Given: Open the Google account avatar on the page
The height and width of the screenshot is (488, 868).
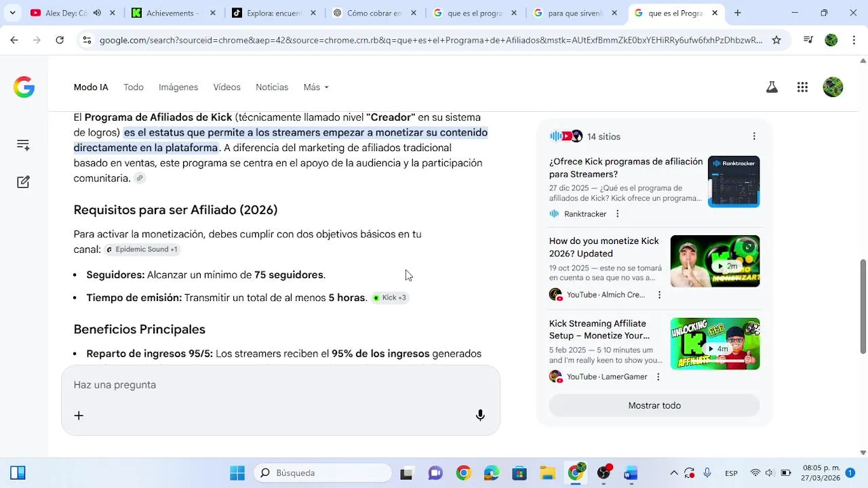Looking at the screenshot, I should click(833, 87).
